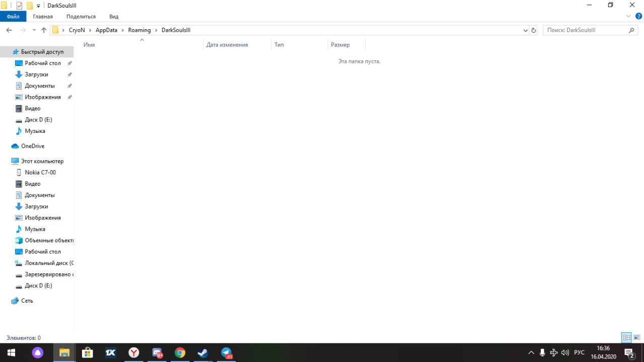Switch to the Вид ribbon tab
Viewport: 644px width, 362px height.
tap(114, 17)
